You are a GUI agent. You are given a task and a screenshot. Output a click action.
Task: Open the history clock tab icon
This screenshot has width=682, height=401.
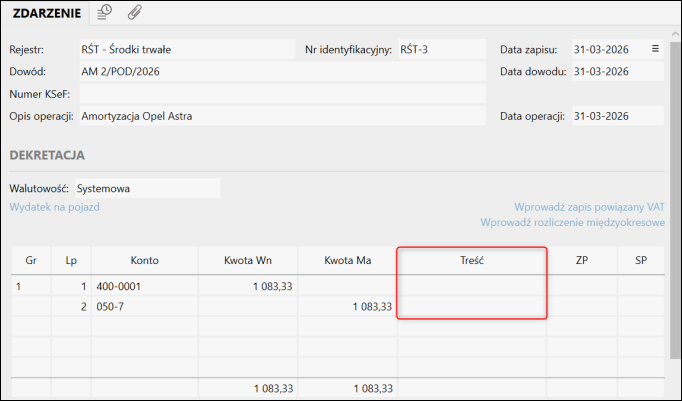tap(105, 13)
